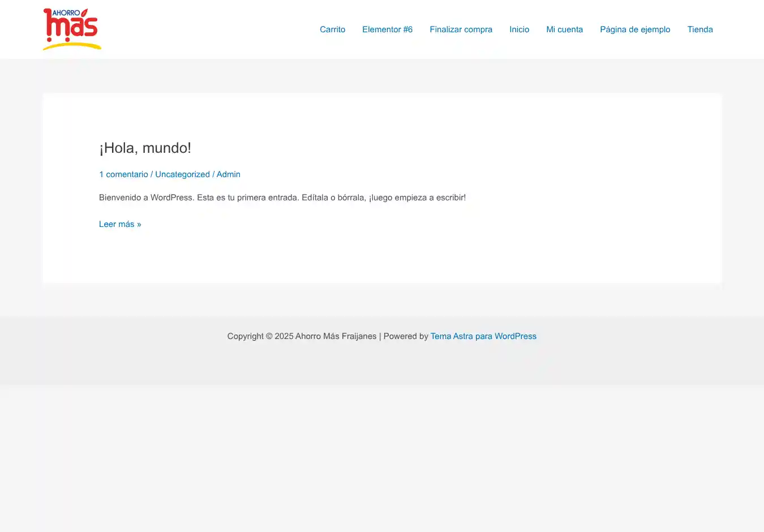The width and height of the screenshot is (764, 532).
Task: Select the Uncategorized category link
Action: pyautogui.click(x=182, y=174)
